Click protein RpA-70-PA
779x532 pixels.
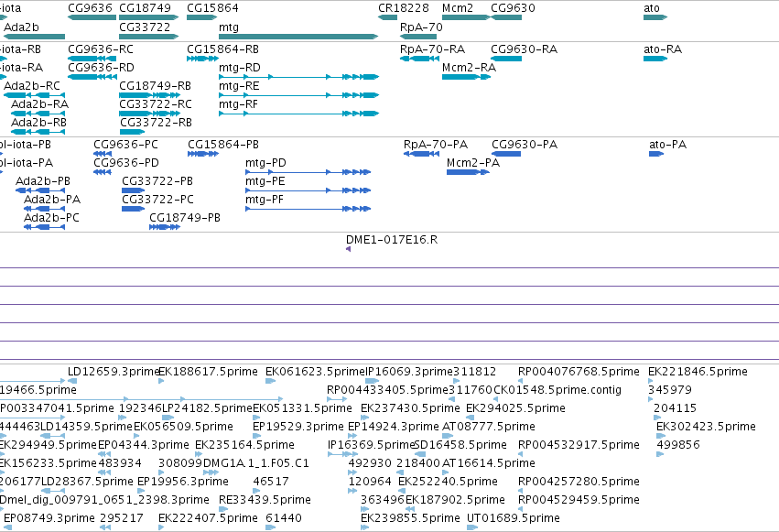click(x=421, y=154)
